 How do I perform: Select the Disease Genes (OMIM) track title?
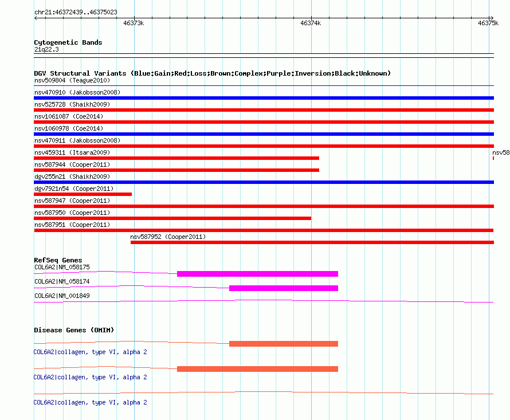(74, 330)
